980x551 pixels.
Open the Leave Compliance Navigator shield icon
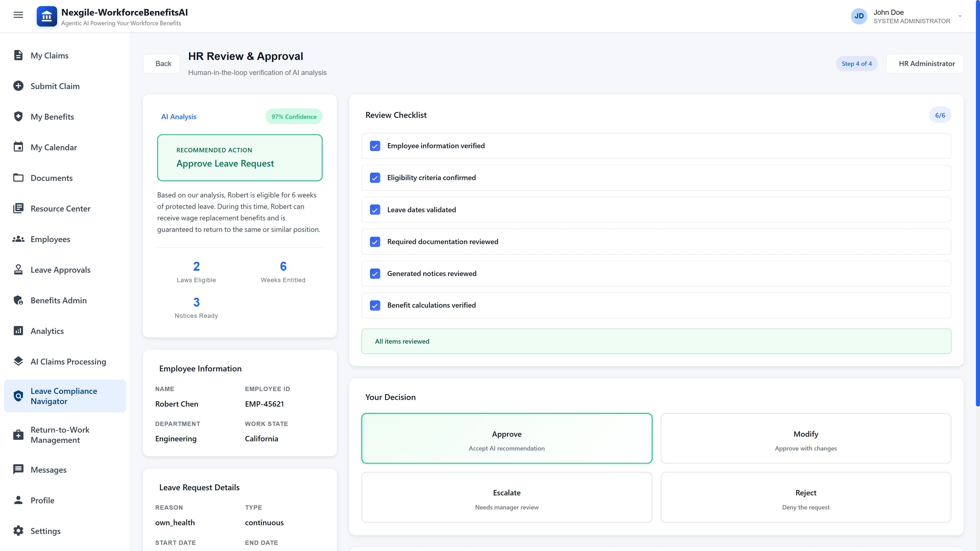tap(18, 395)
